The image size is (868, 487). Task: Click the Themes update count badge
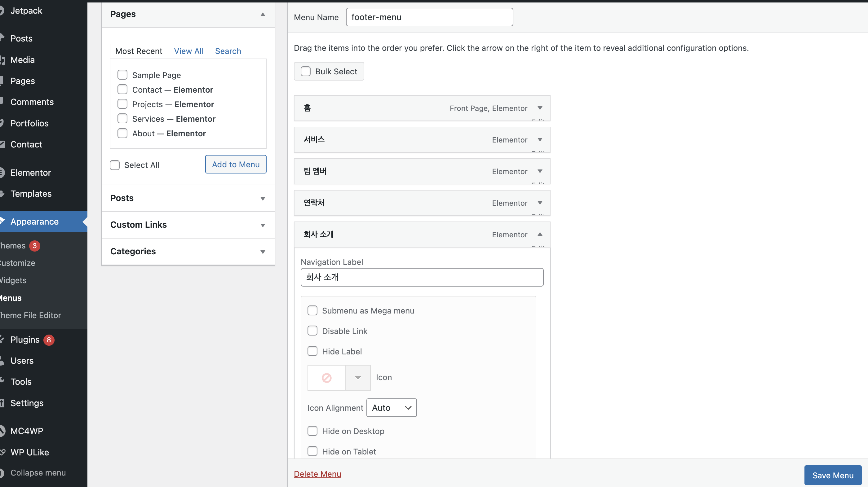pos(34,246)
